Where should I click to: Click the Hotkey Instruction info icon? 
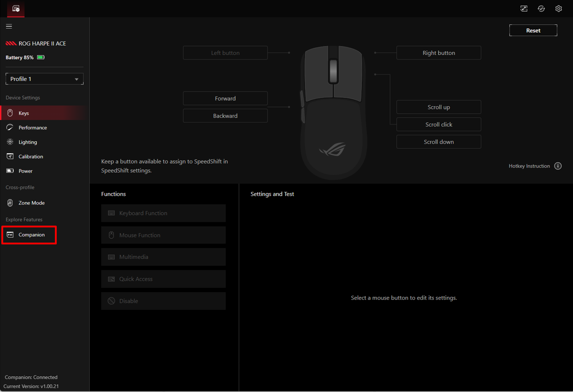click(558, 166)
